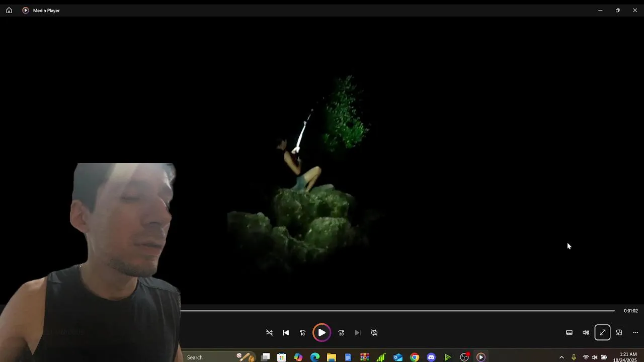Click the video playback area
This screenshot has width=644, height=362.
322,161
